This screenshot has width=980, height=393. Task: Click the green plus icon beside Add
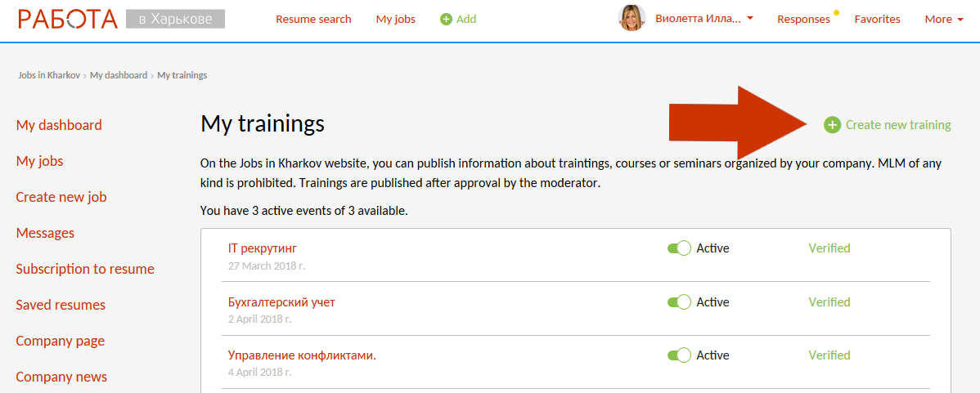coord(446,19)
